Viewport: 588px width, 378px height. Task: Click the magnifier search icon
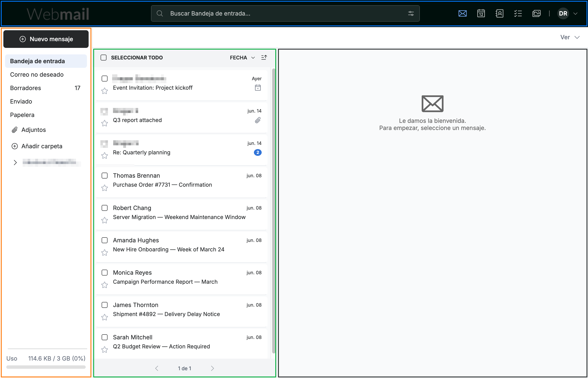pos(160,13)
